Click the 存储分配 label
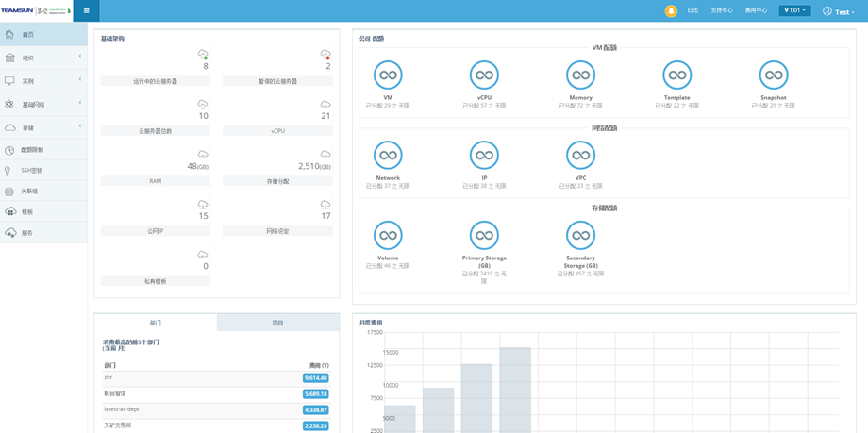Viewport: 868px width, 433px height. 278,181
